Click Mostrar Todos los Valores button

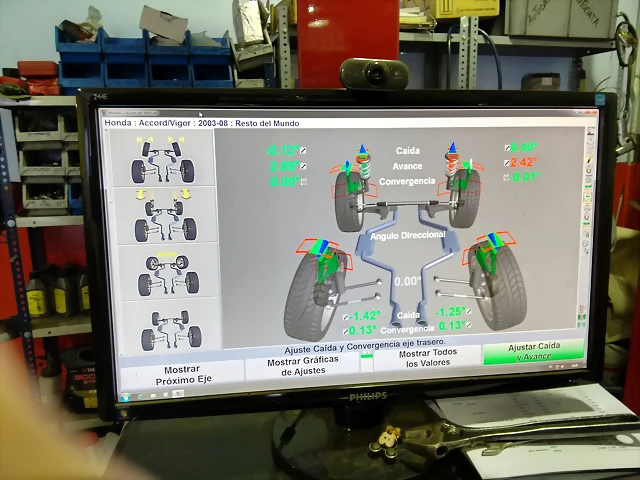pyautogui.click(x=427, y=358)
